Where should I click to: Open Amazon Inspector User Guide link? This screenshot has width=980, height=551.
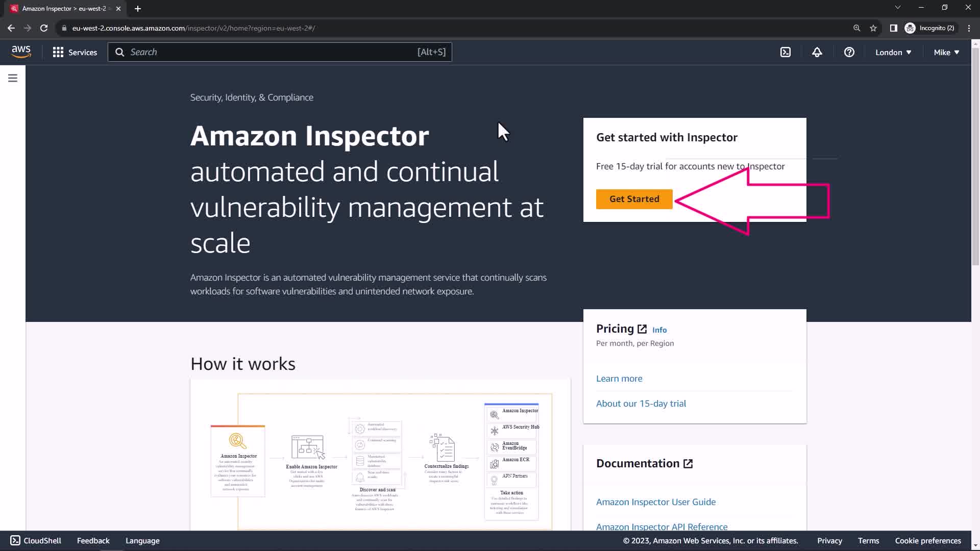point(656,502)
